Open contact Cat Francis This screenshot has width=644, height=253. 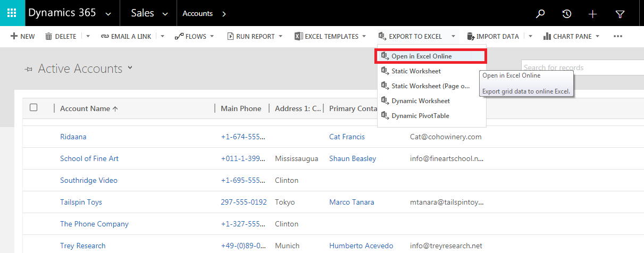coord(347,137)
